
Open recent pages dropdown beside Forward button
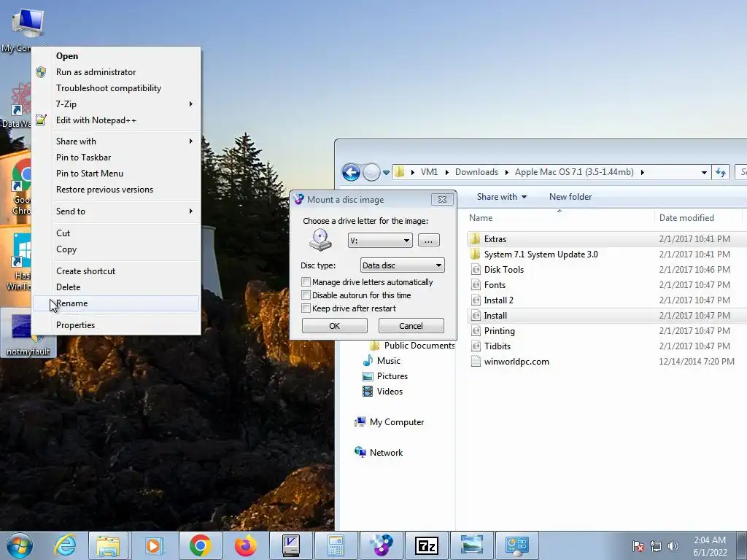tap(386, 172)
